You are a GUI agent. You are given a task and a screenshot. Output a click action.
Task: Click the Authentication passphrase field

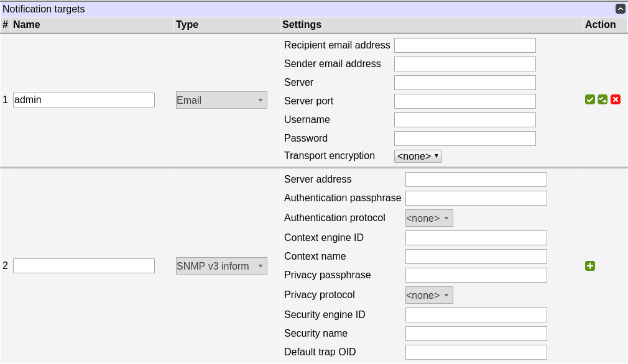(476, 198)
